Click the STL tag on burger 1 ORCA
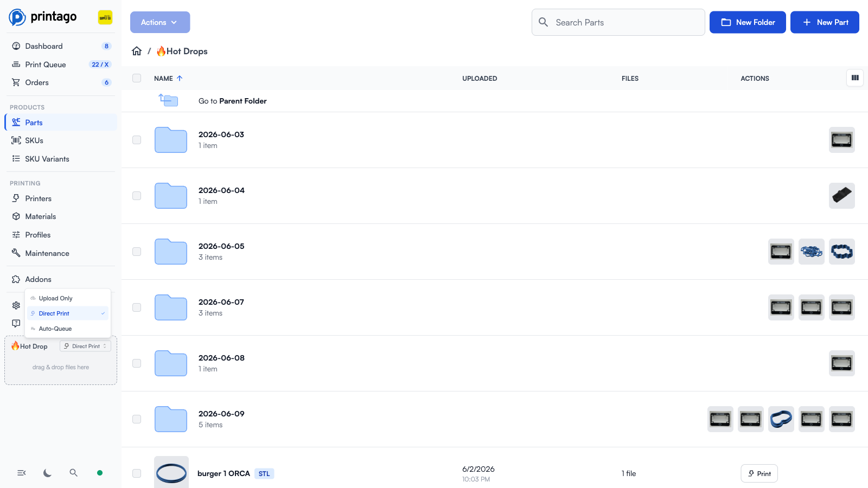This screenshot has height=488, width=868. tap(264, 473)
